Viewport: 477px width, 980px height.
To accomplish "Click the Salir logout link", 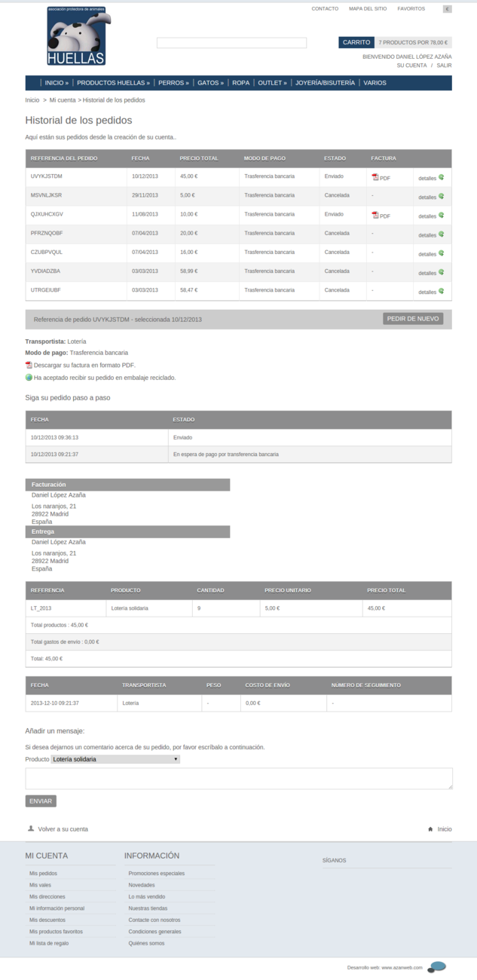I will (x=444, y=66).
